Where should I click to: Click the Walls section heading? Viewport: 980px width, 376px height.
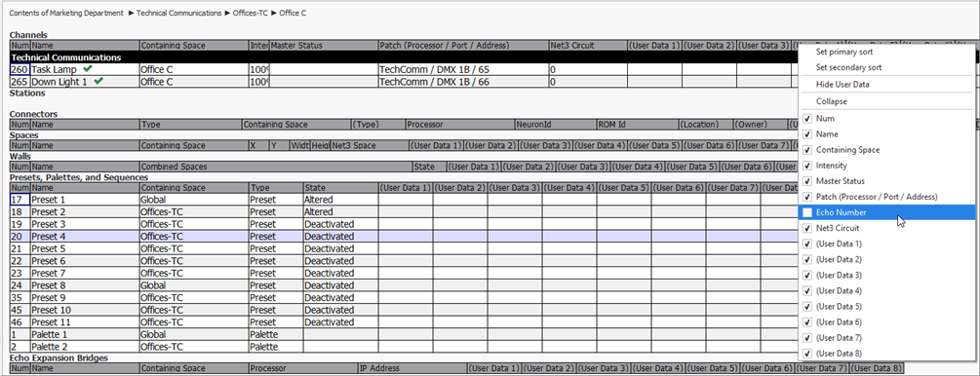point(20,156)
